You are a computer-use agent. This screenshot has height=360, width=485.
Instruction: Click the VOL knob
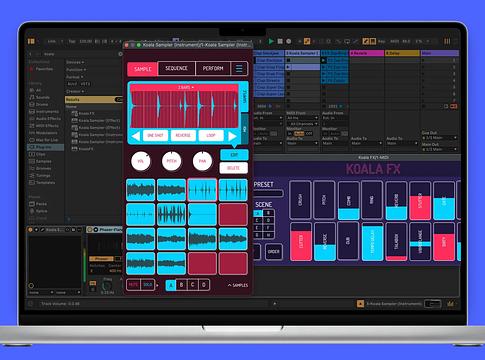(141, 161)
